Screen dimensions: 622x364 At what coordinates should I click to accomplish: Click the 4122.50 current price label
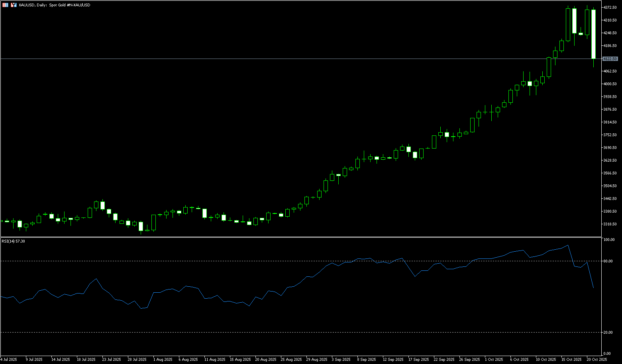tap(610, 59)
